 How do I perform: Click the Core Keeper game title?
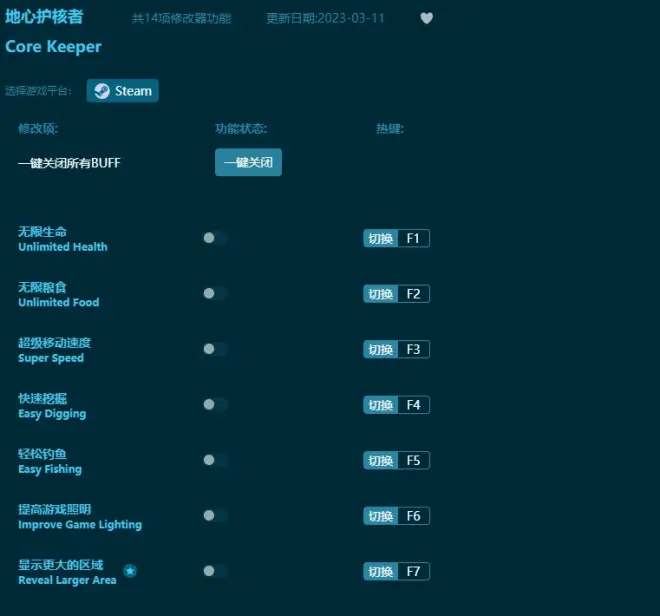click(x=53, y=46)
